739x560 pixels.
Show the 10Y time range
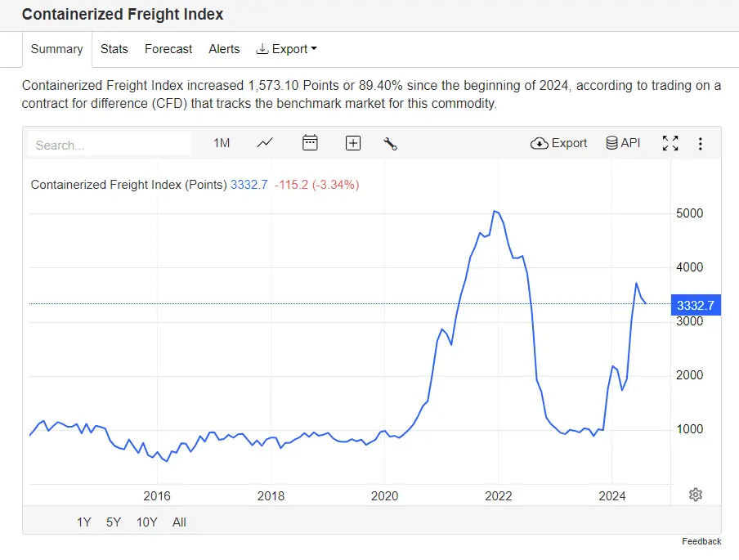[147, 522]
